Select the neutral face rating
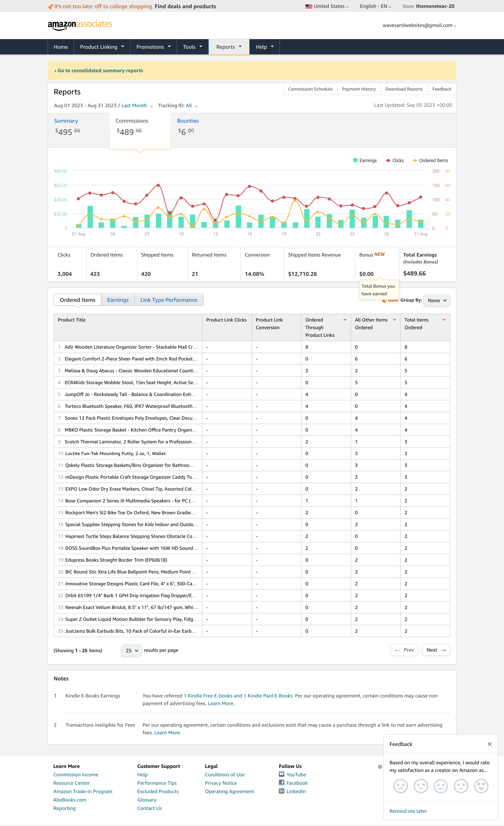 pyautogui.click(x=441, y=786)
